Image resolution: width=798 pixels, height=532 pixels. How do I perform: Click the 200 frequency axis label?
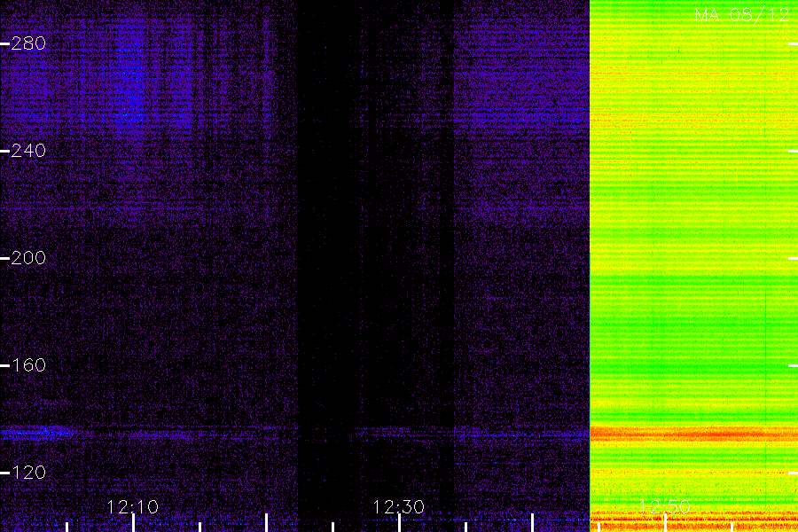coord(28,258)
